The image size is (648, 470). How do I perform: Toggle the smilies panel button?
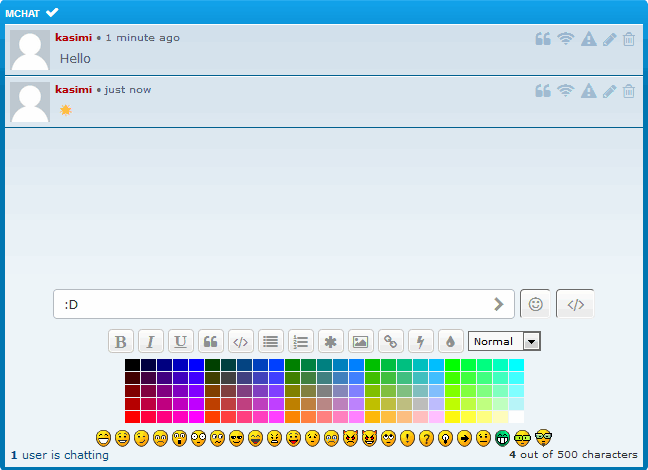pos(535,304)
